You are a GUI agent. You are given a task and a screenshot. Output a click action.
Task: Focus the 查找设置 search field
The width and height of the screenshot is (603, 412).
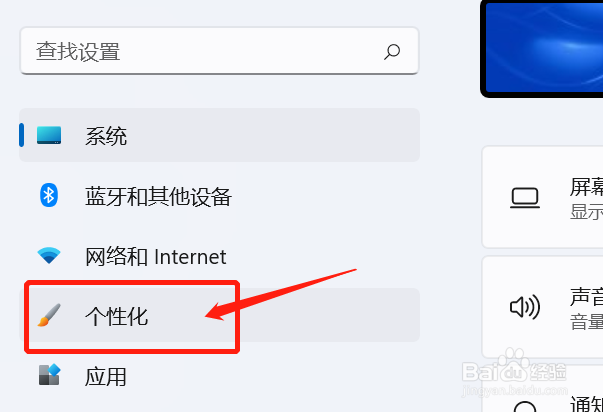pyautogui.click(x=219, y=51)
